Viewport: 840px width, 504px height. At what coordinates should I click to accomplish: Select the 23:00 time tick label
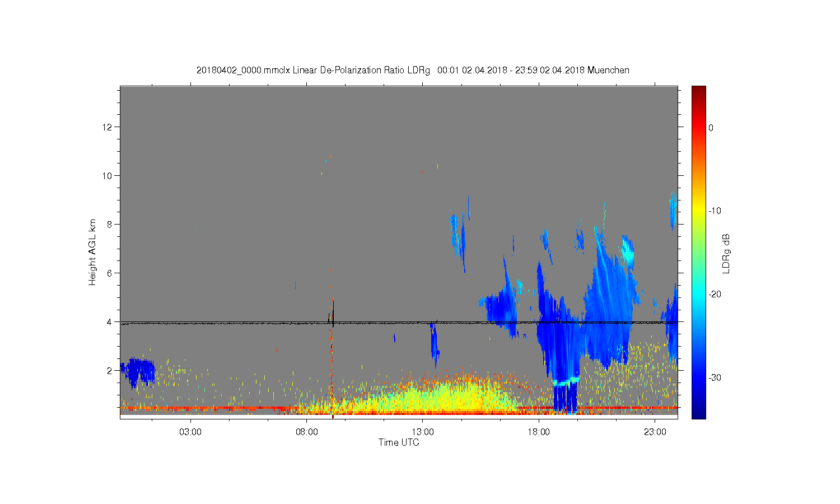coord(655,432)
